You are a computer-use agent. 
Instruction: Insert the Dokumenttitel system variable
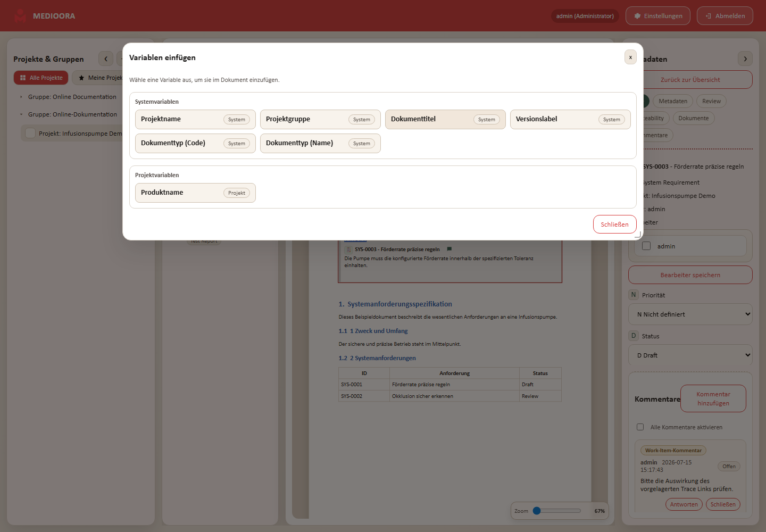(x=445, y=119)
